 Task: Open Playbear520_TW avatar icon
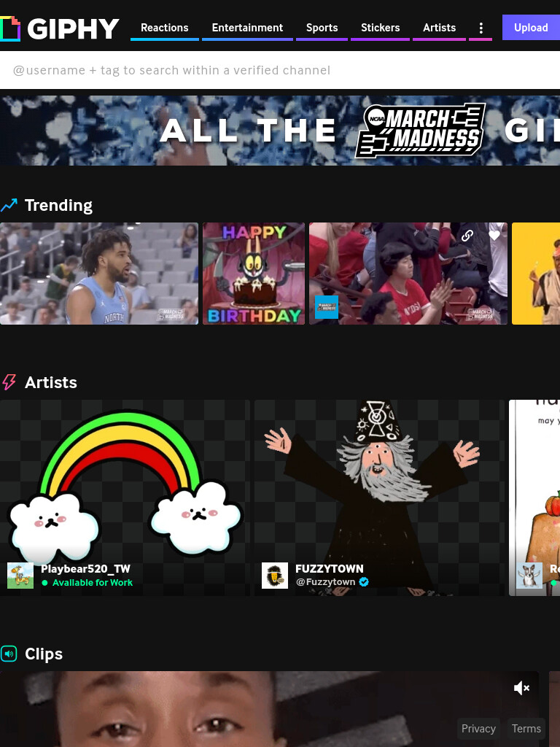tap(20, 576)
